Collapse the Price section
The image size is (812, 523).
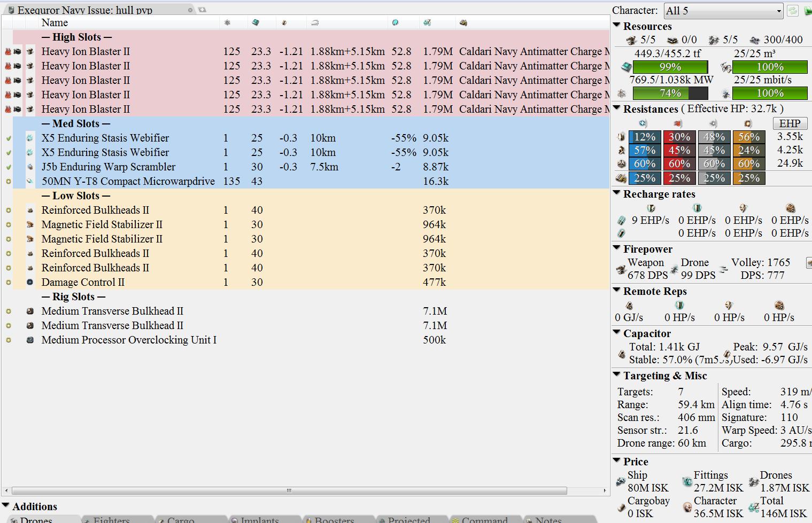tap(616, 460)
